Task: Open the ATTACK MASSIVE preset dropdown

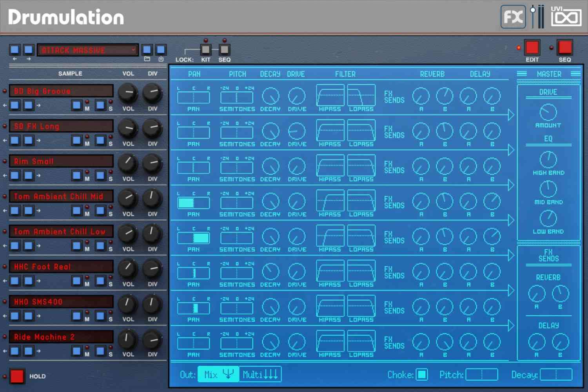Action: (x=87, y=50)
